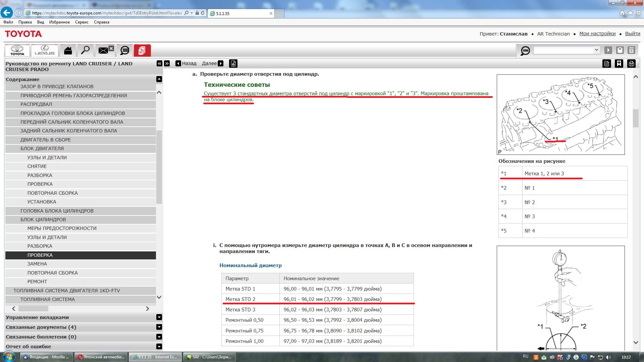Open the Правка menu
Viewport: 644px width, 362px height.
(25, 22)
